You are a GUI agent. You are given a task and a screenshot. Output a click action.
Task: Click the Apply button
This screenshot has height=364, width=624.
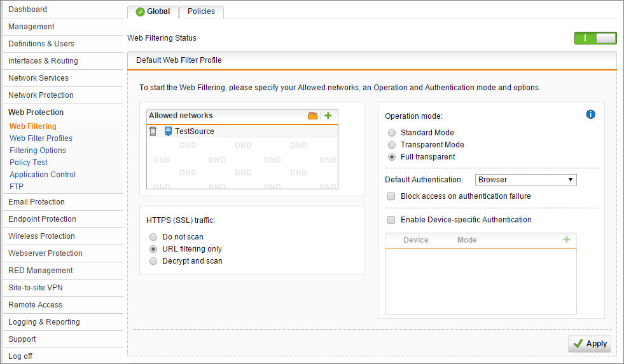tap(590, 344)
